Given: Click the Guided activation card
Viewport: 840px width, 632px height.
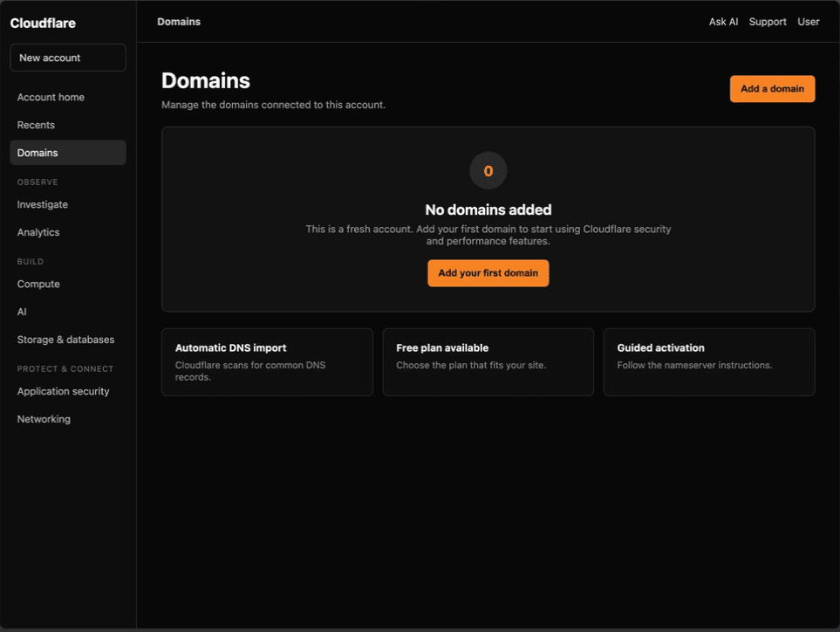Looking at the screenshot, I should click(709, 362).
